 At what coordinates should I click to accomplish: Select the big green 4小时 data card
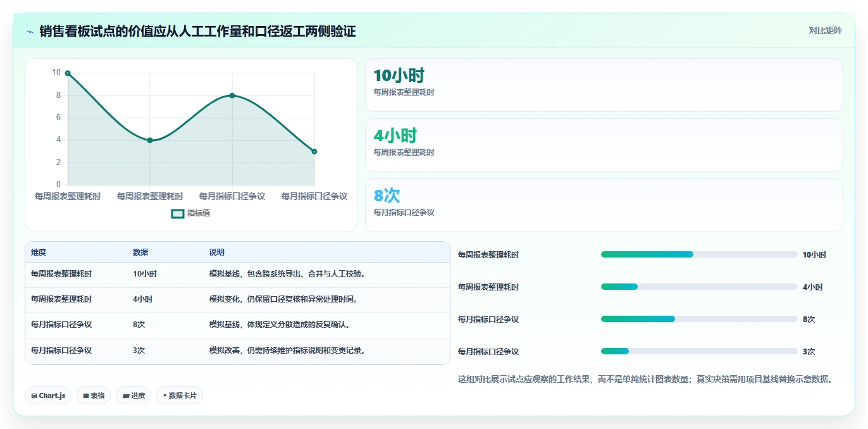604,145
